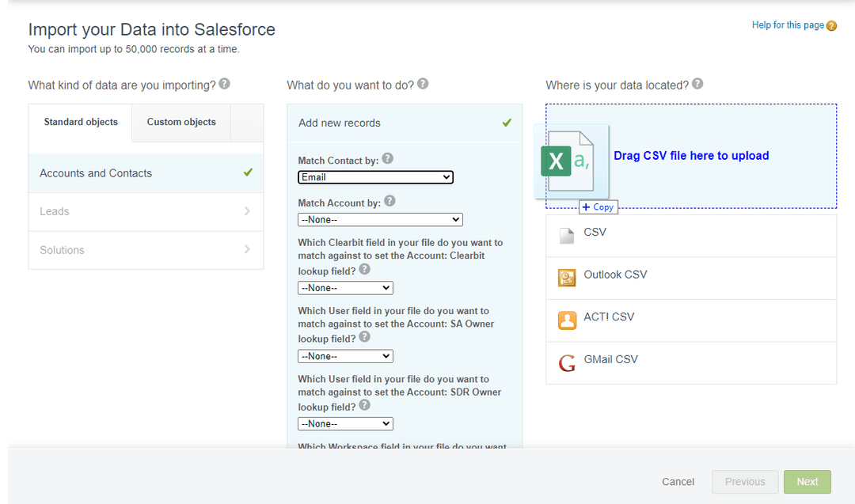Open the Match Contact by Email dropdown
Screen dimensions: 855x504
(375, 177)
